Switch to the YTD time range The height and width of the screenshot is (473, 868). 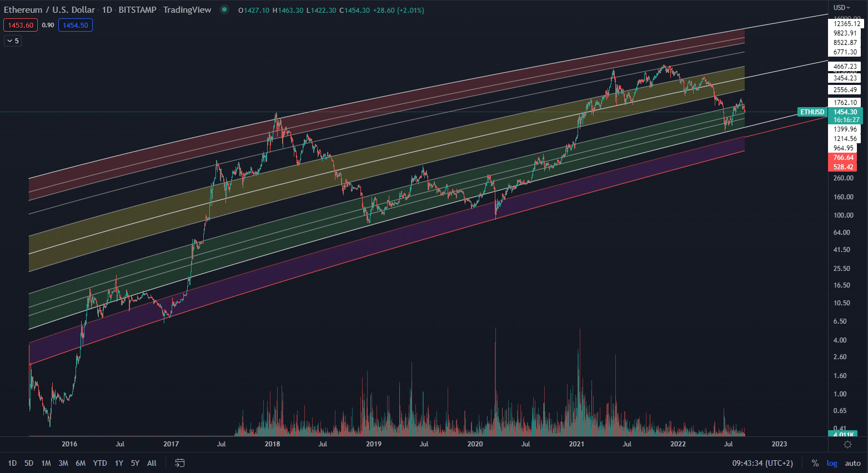[x=100, y=463]
